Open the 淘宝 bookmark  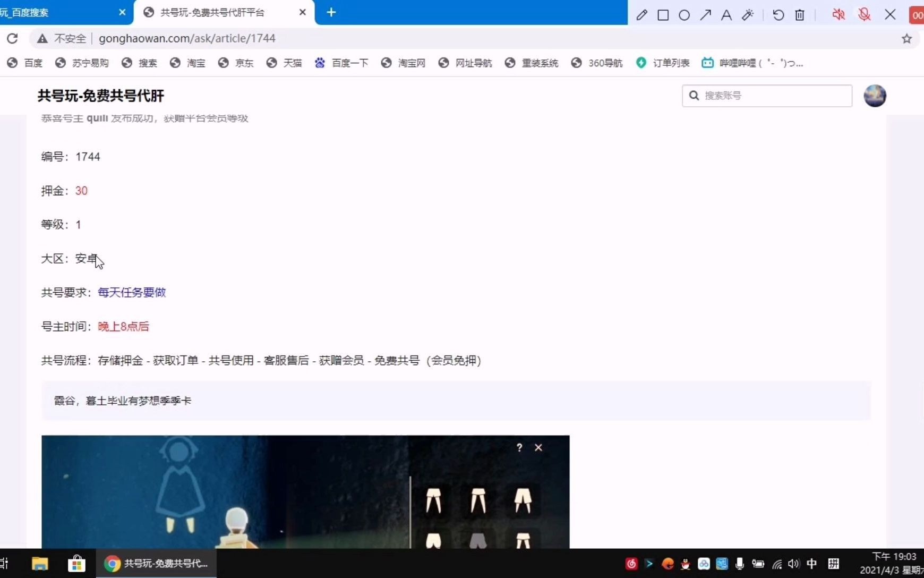(187, 63)
